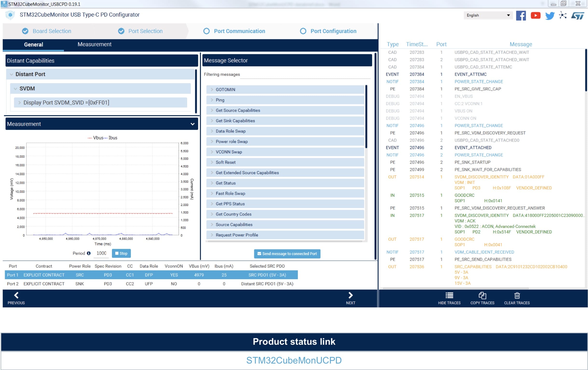Viewport: 588px width, 370px height.
Task: Collapse the Measurement panel chevron
Action: click(192, 124)
